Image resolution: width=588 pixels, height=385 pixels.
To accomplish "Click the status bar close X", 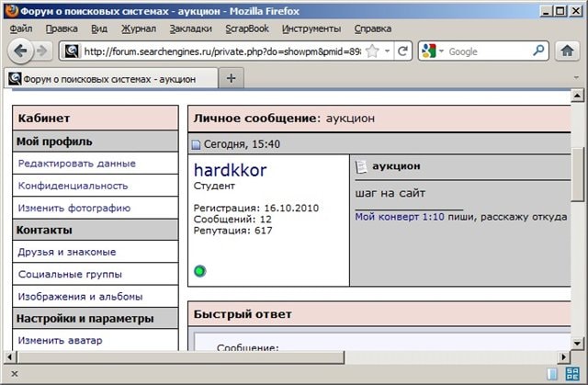I will [15, 373].
